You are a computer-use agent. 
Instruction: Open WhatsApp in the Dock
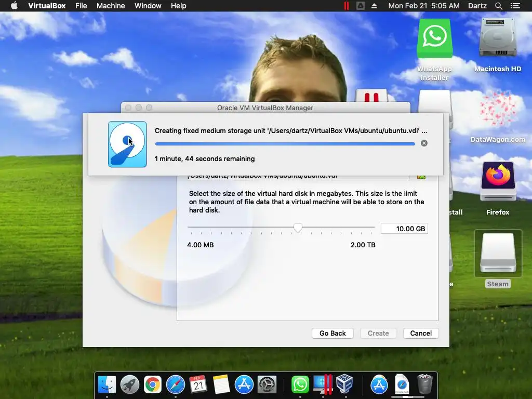(300, 385)
